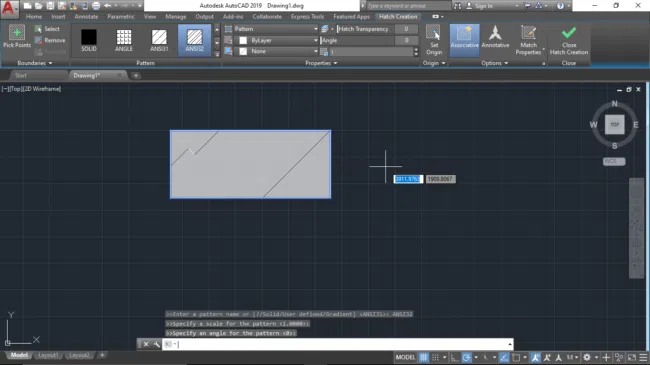Click the command line input field
The height and width of the screenshot is (365, 650).
click(337, 344)
